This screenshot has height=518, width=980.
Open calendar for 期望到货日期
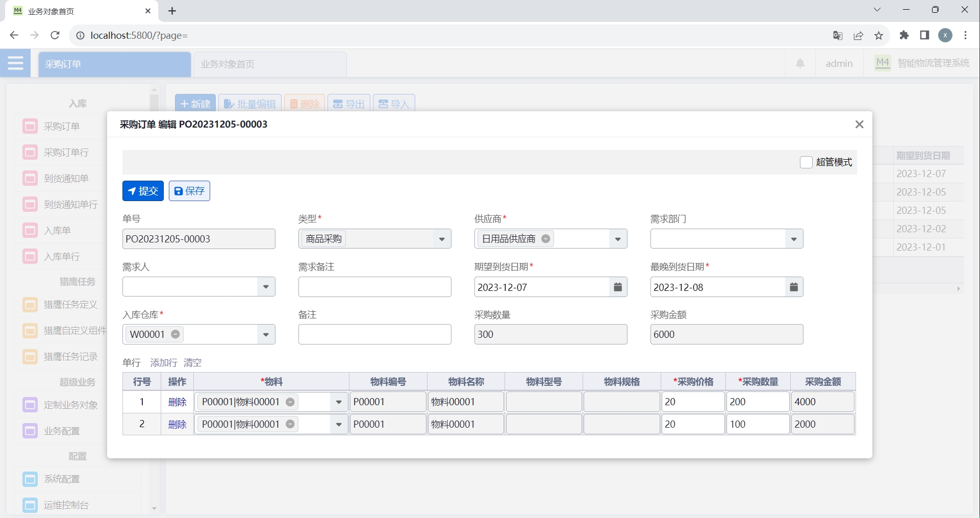coord(618,287)
